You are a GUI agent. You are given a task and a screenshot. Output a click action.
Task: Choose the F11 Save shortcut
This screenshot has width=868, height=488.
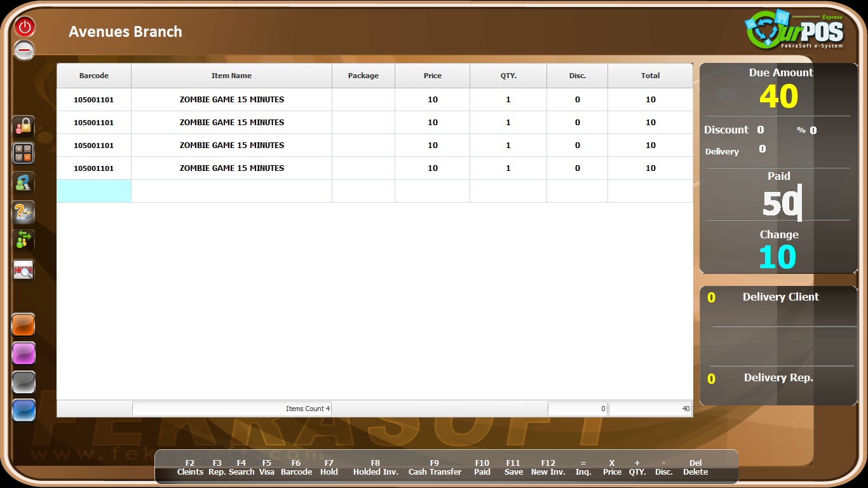pos(513,468)
